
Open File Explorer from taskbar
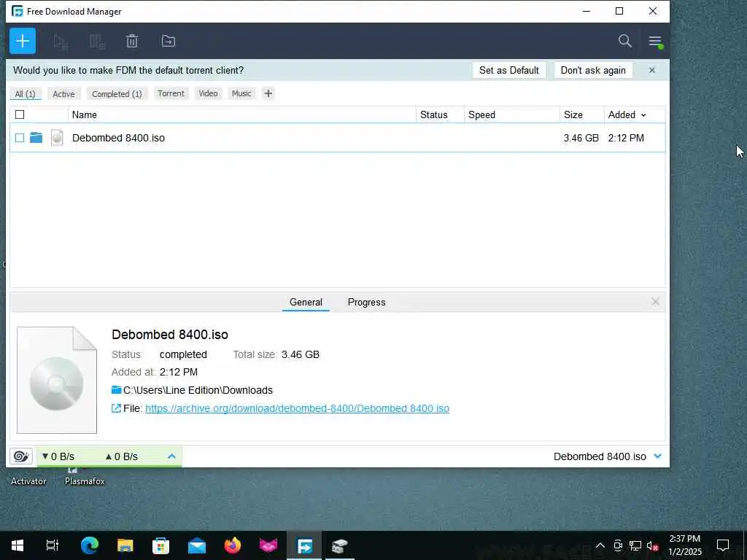(x=125, y=545)
